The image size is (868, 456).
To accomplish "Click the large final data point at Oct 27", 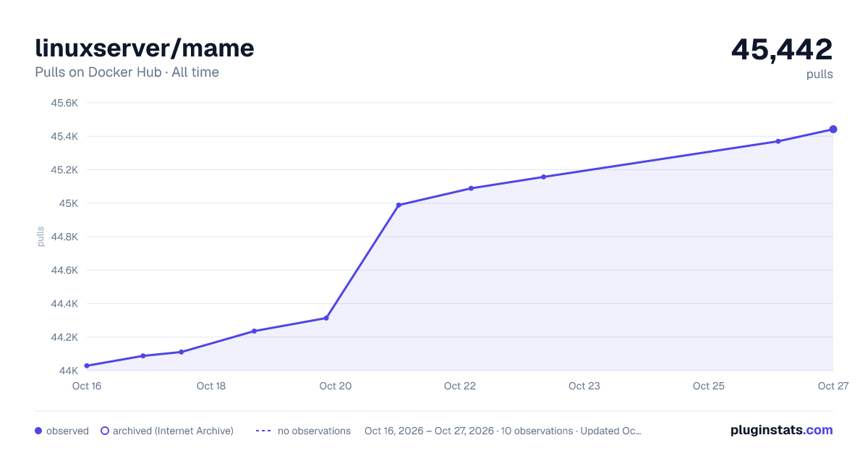I will coord(833,130).
